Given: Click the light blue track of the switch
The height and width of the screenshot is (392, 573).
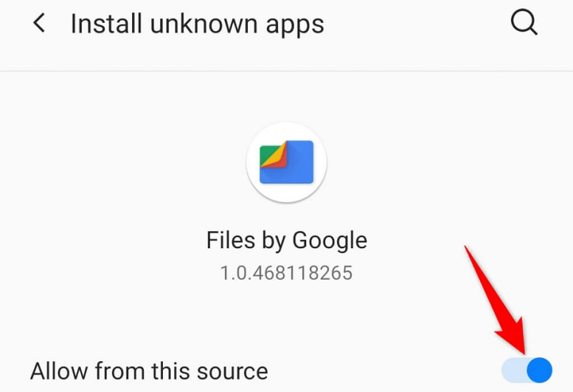Looking at the screenshot, I should (x=515, y=370).
